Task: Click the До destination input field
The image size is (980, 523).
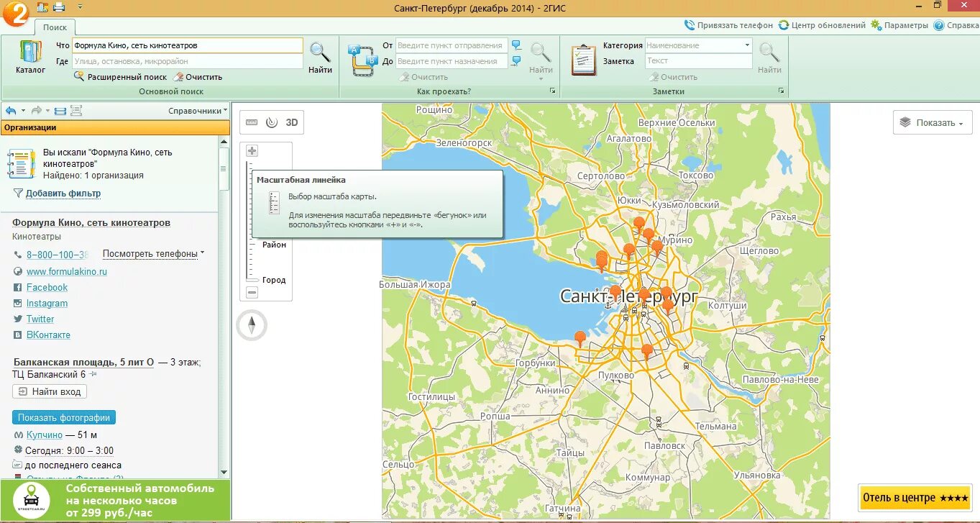Action: 452,62
